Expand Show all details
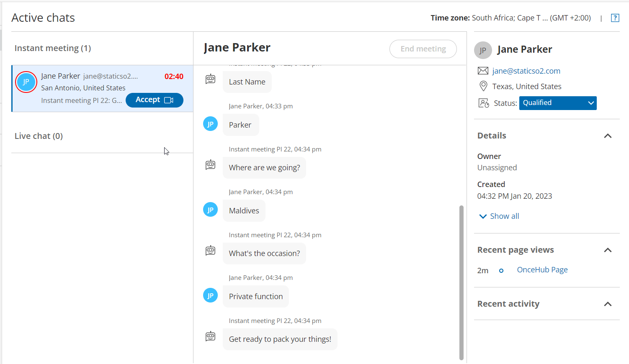Screen dimensions: 629x364 (x=499, y=216)
